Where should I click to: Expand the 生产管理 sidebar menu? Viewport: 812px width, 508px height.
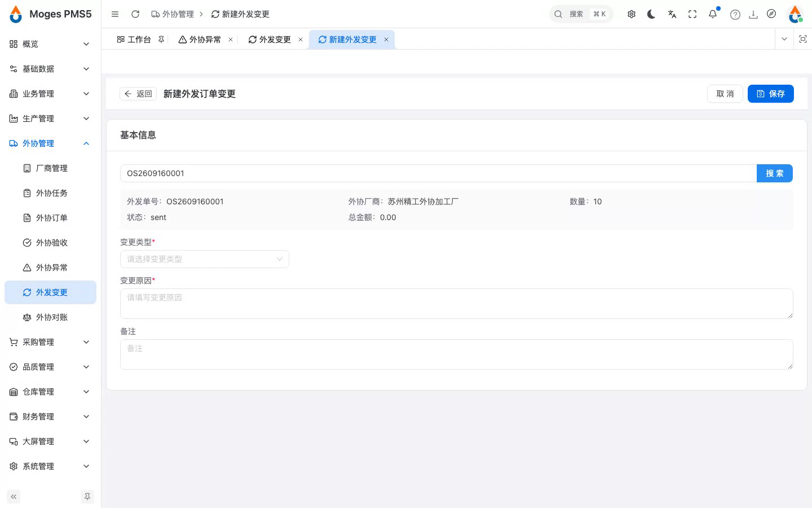[x=50, y=119]
